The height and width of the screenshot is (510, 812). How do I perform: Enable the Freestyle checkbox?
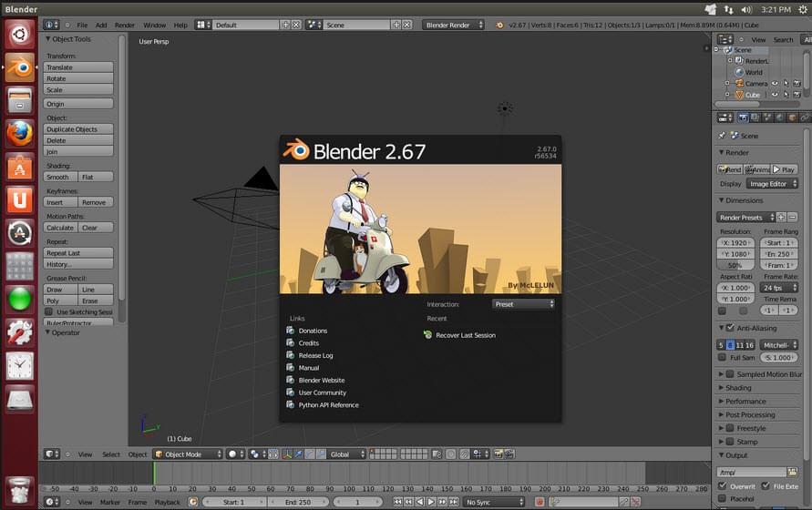tap(730, 428)
